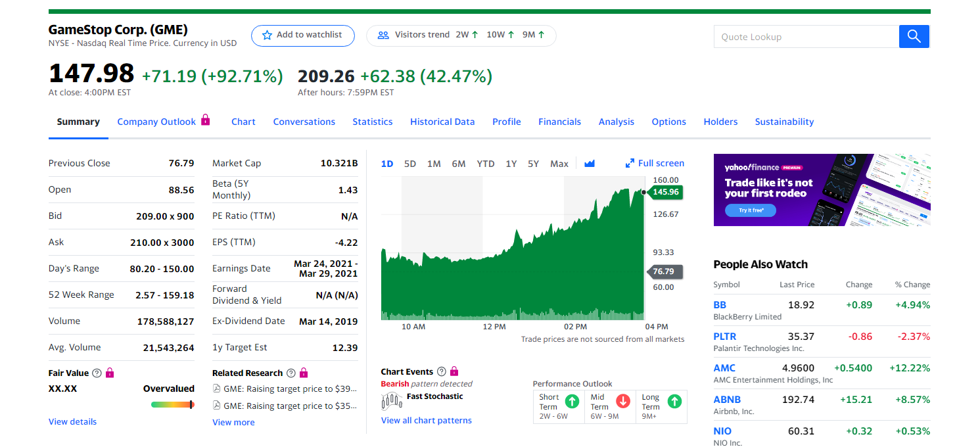Open the Financials tab
Image resolution: width=980 pixels, height=447 pixels.
560,122
